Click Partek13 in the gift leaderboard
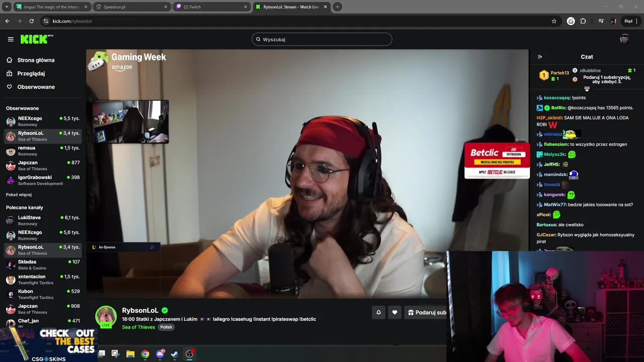 point(559,73)
